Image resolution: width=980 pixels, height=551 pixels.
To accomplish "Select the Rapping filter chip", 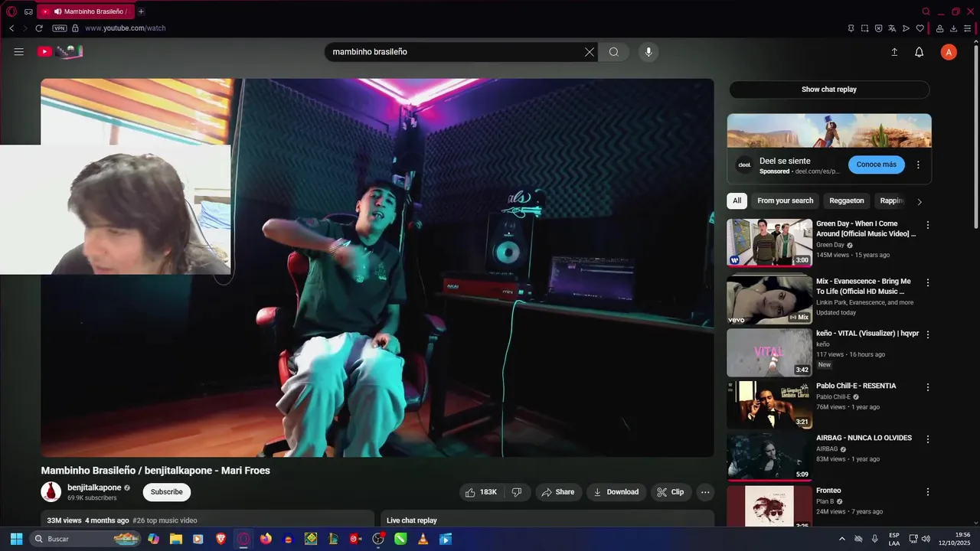I will 891,201.
